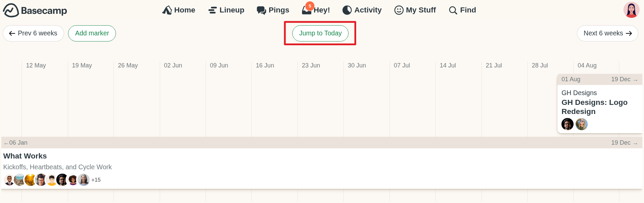This screenshot has width=644, height=203.
Task: Open the Hey! inbox icon
Action: click(x=306, y=11)
